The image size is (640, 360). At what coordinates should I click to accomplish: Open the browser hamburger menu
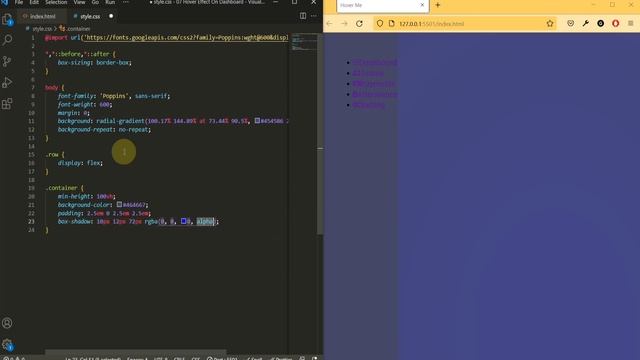click(631, 24)
